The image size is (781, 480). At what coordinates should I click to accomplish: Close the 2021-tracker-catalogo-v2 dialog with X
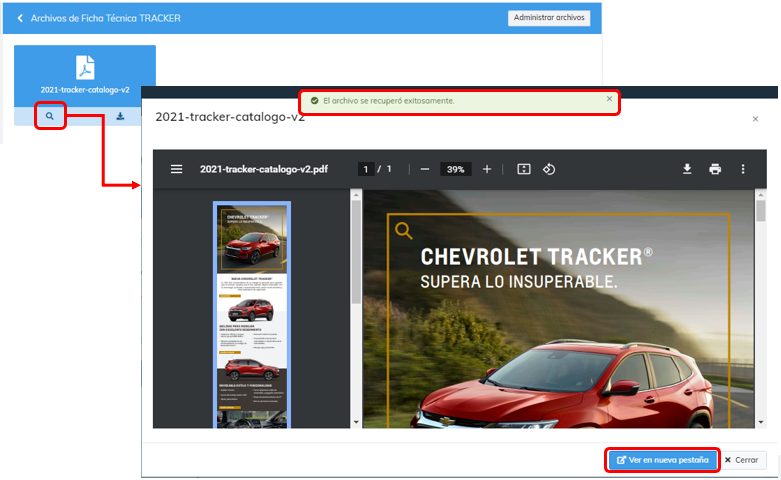click(x=755, y=119)
